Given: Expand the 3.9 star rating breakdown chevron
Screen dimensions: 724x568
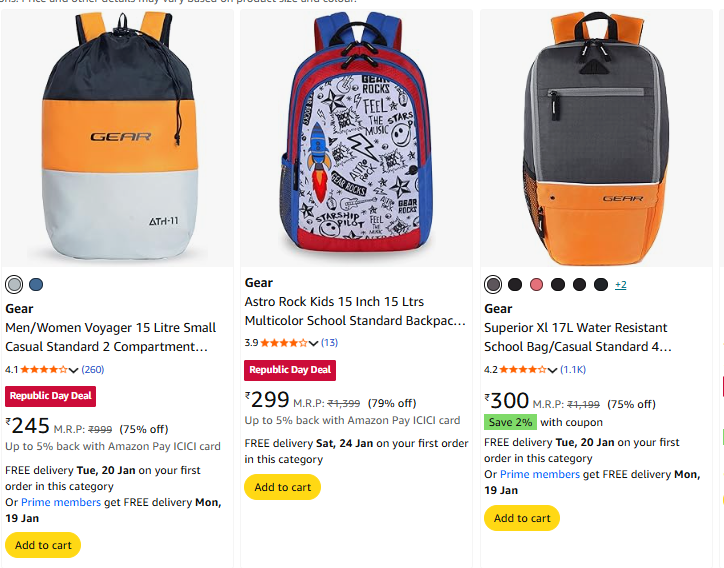Looking at the screenshot, I should pos(314,344).
